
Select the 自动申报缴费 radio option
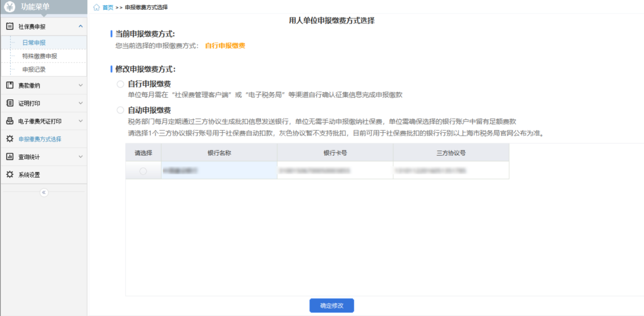point(120,110)
